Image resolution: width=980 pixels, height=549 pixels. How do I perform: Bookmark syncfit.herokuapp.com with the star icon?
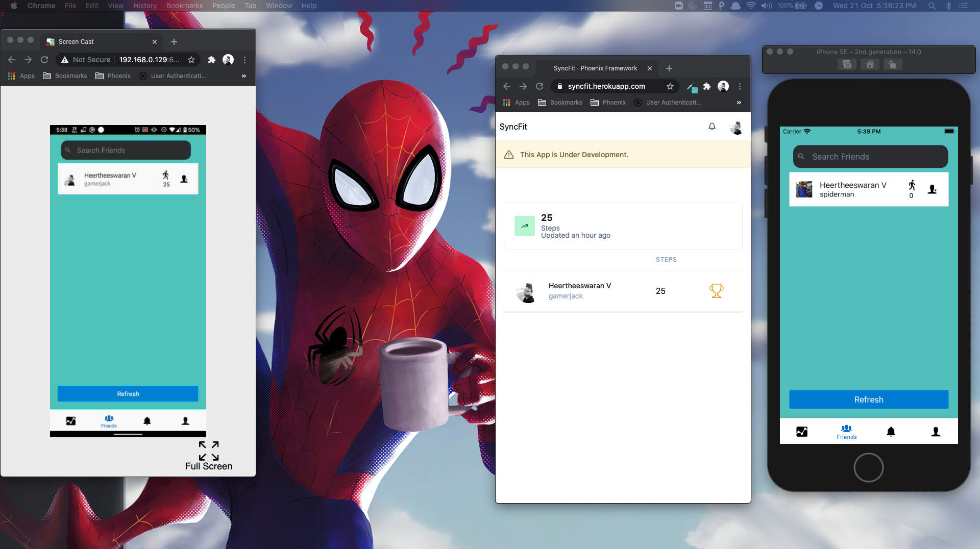[670, 86]
